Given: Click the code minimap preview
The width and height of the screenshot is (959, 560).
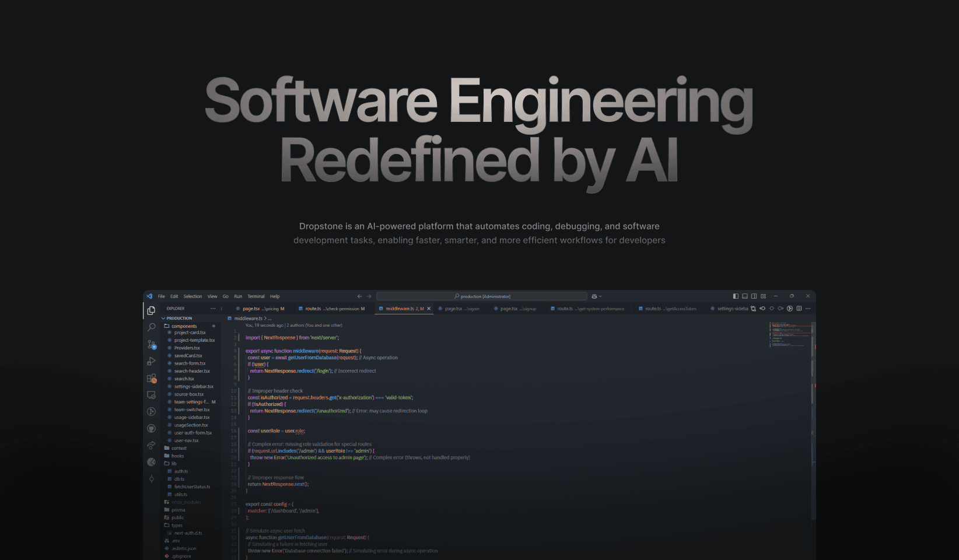Looking at the screenshot, I should (x=791, y=334).
